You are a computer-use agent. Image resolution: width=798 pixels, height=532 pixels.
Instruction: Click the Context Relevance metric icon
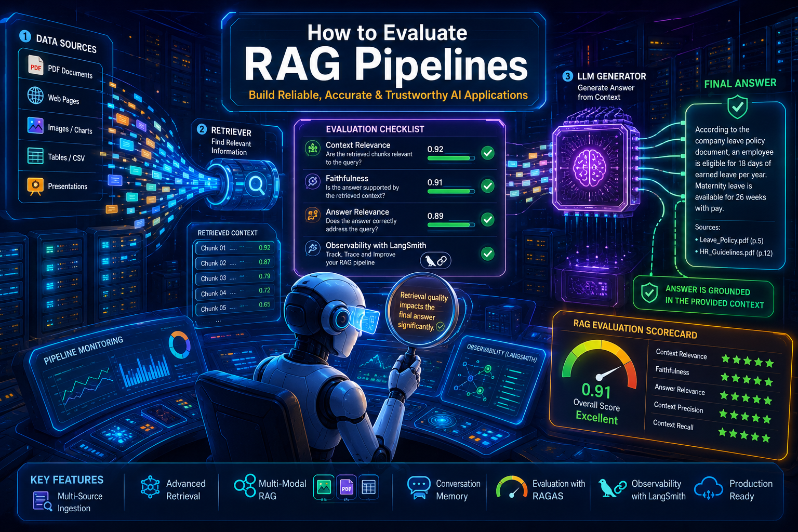(x=312, y=149)
